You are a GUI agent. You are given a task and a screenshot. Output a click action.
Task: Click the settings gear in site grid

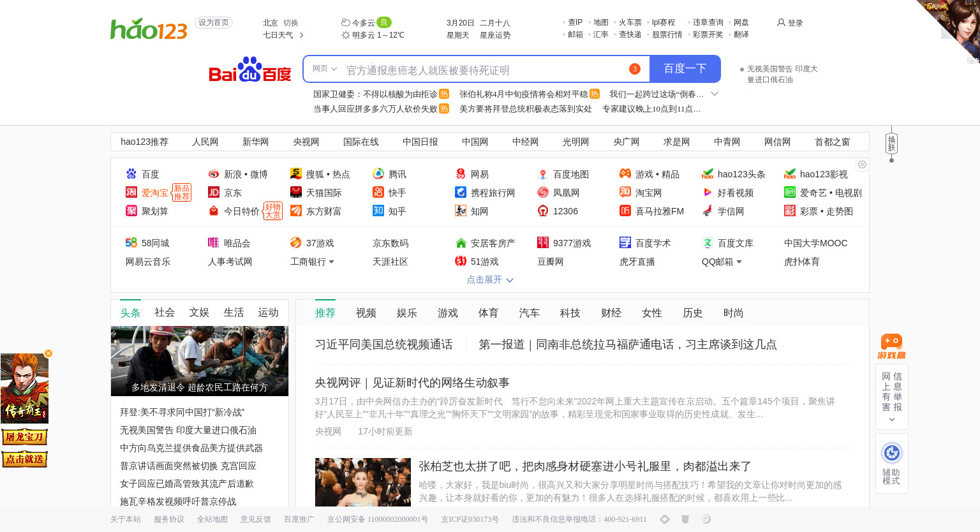[x=862, y=165]
